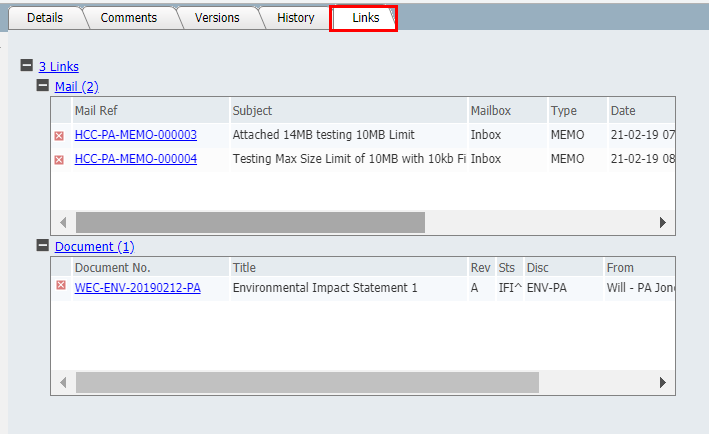The width and height of the screenshot is (709, 434).
Task: Collapse the Document (1) section
Action: (x=43, y=245)
